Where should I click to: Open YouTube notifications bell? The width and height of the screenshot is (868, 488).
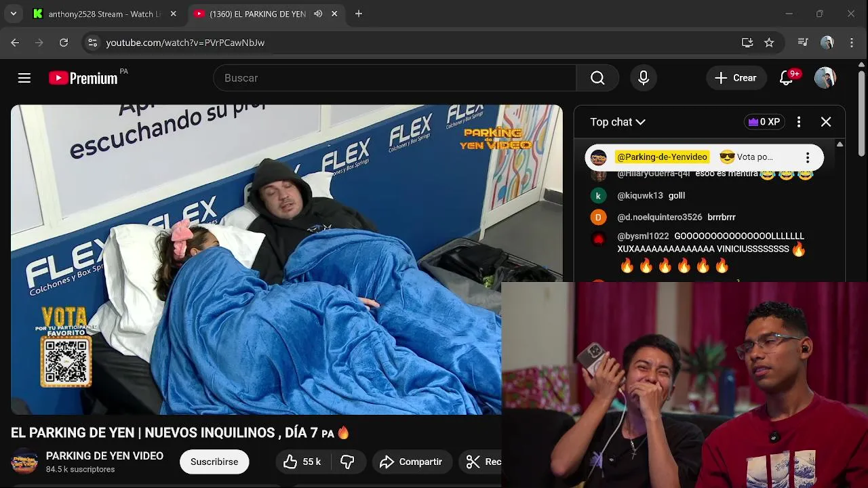click(x=787, y=78)
